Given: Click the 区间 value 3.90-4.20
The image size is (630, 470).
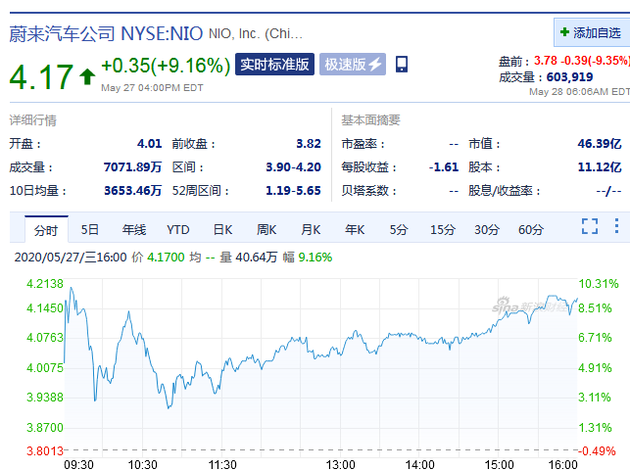Looking at the screenshot, I should pyautogui.click(x=293, y=167).
